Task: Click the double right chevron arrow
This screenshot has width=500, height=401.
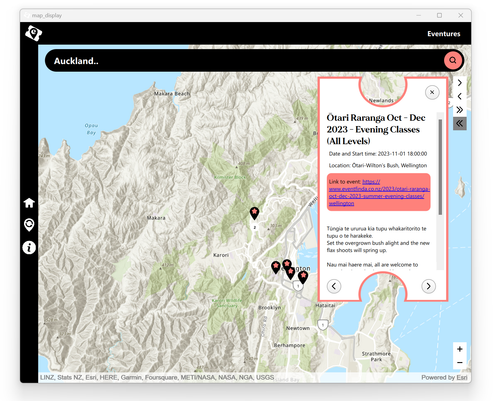Action: (x=460, y=110)
